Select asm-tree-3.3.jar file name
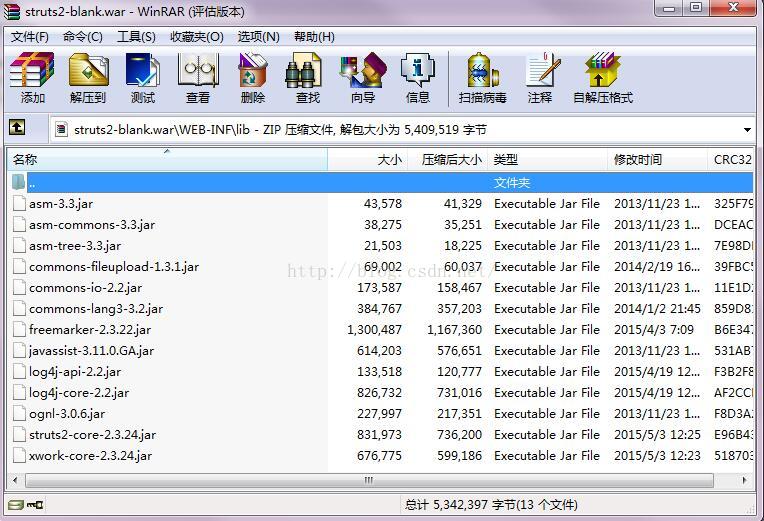Viewport: 764px width, 521px height. point(75,246)
